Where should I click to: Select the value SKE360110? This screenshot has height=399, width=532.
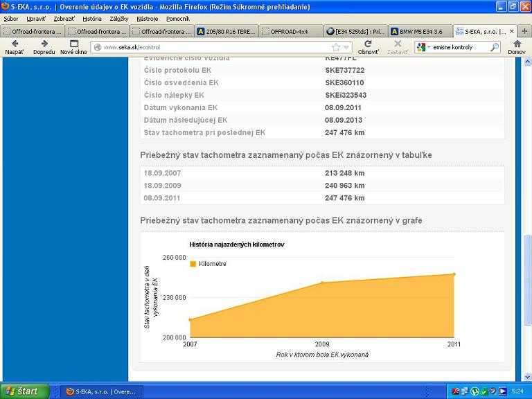[x=344, y=83]
